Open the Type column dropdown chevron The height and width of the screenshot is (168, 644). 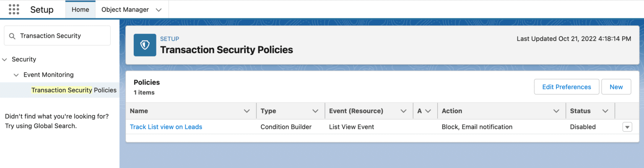point(315,111)
